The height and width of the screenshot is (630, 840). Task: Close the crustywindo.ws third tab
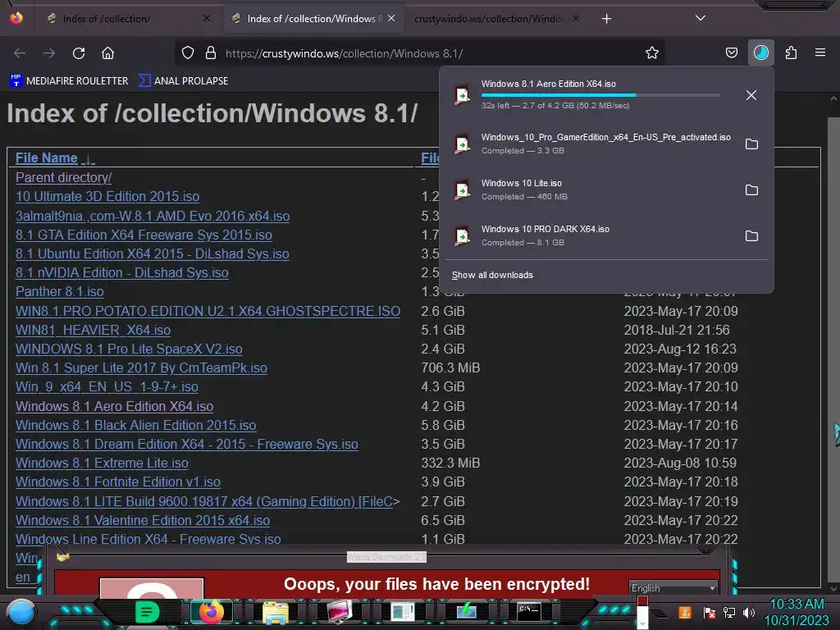point(576,19)
